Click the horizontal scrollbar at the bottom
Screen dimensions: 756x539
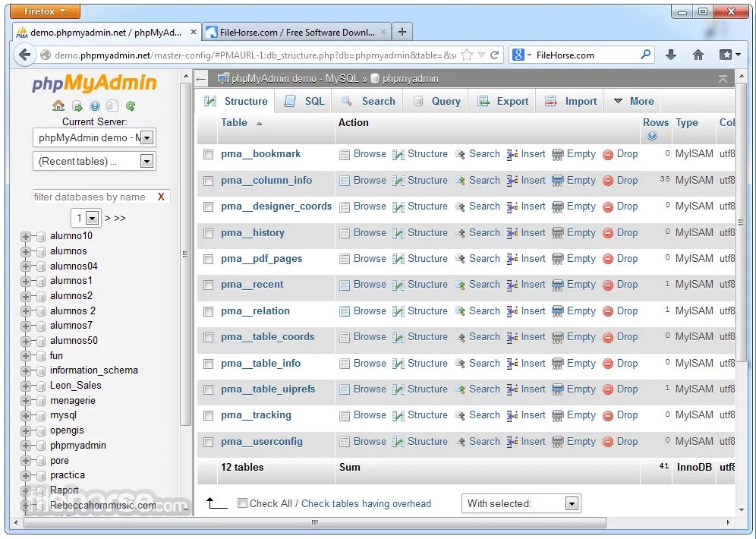[315, 522]
